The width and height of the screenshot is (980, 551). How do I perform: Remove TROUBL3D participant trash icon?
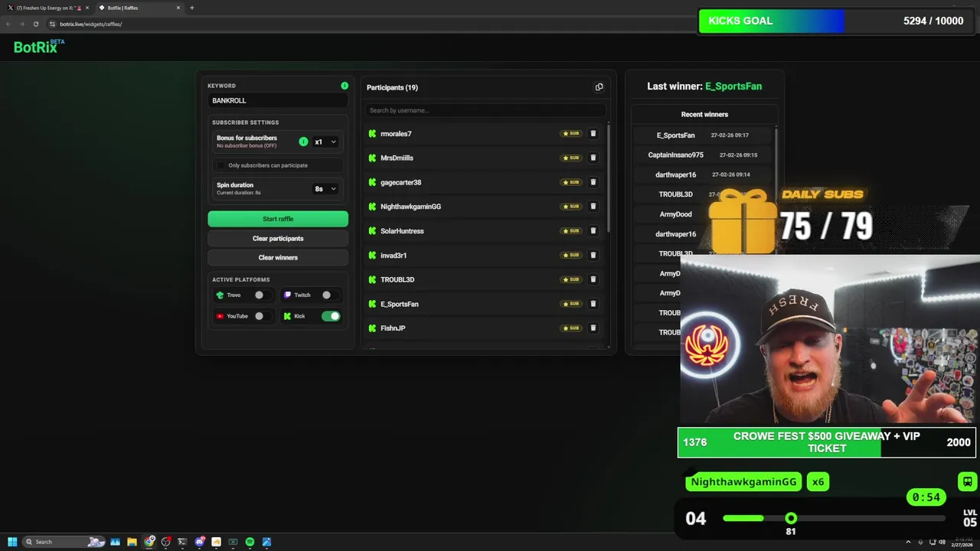(593, 279)
